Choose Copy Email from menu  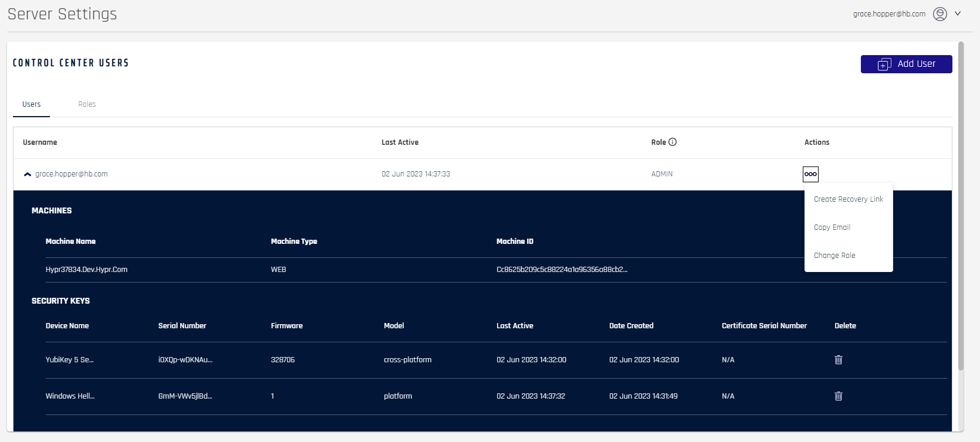tap(832, 227)
